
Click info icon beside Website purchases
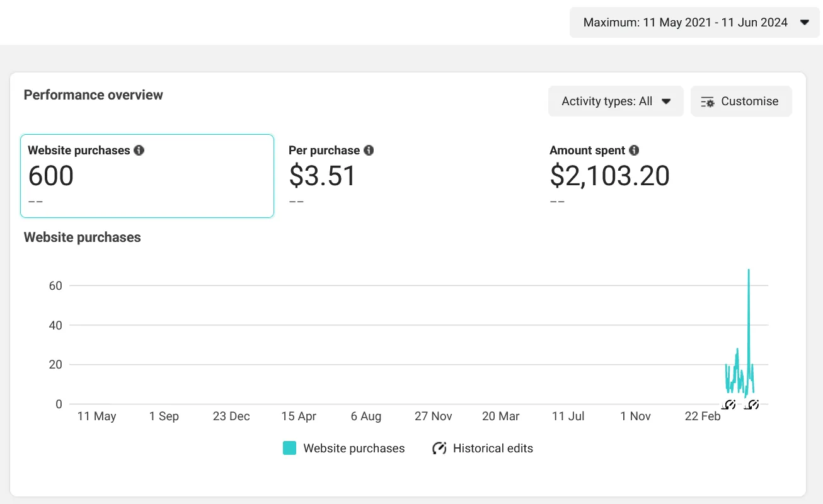(x=139, y=151)
